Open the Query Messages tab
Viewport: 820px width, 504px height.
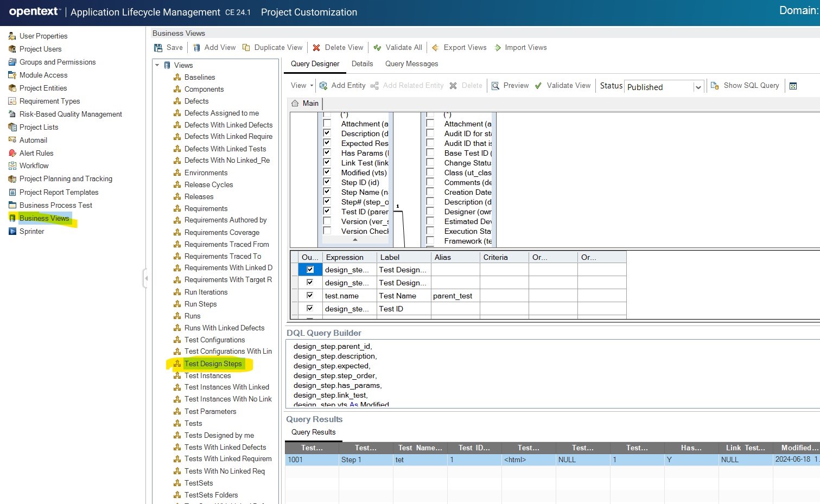[411, 64]
